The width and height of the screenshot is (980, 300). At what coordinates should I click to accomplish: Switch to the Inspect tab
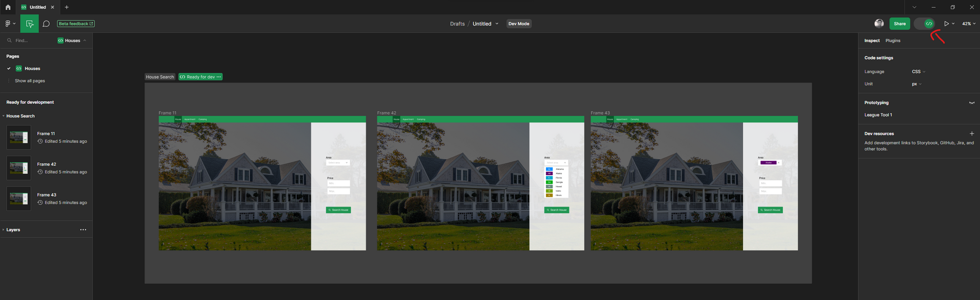point(872,41)
